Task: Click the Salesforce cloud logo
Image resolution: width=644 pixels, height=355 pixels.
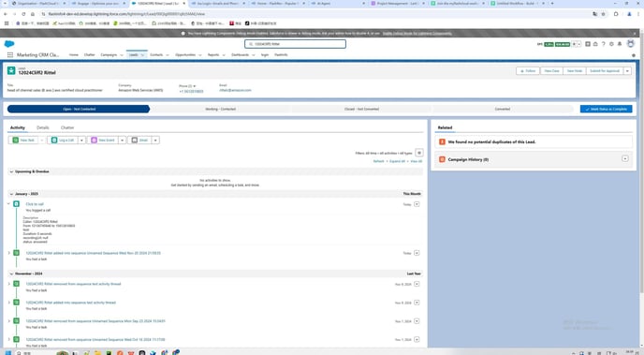Action: [x=9, y=43]
